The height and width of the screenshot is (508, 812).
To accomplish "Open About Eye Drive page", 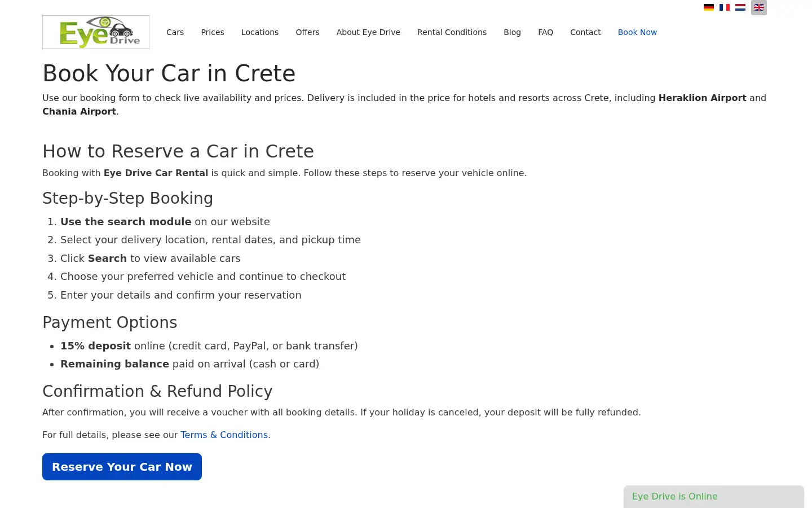I will (x=368, y=32).
